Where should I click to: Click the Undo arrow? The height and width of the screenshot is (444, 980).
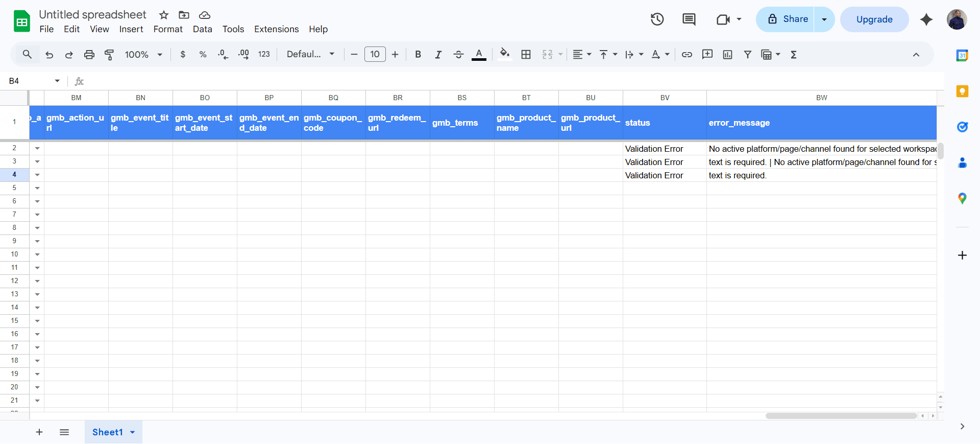click(49, 55)
